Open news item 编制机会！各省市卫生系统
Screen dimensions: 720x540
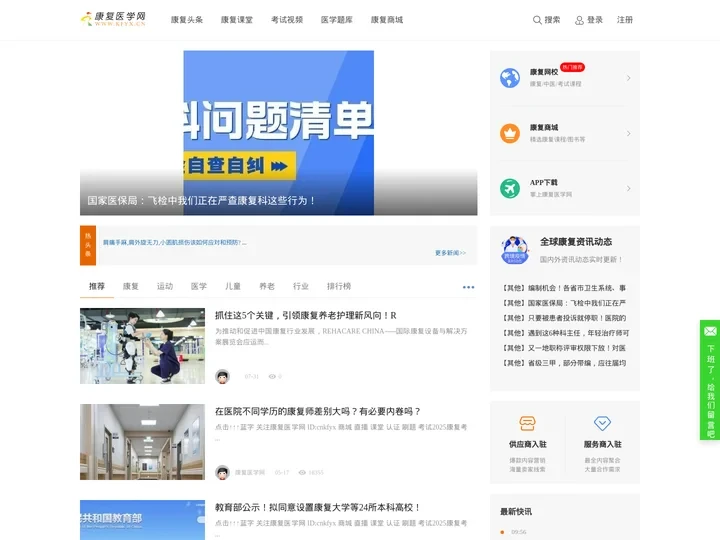pyautogui.click(x=564, y=288)
